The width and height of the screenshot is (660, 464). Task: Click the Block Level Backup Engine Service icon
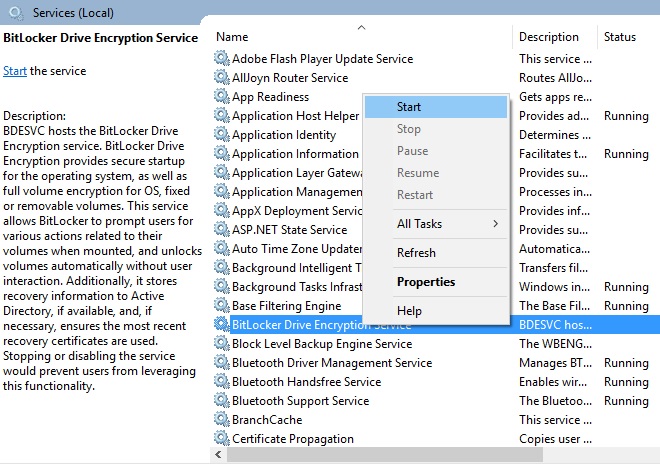[221, 344]
